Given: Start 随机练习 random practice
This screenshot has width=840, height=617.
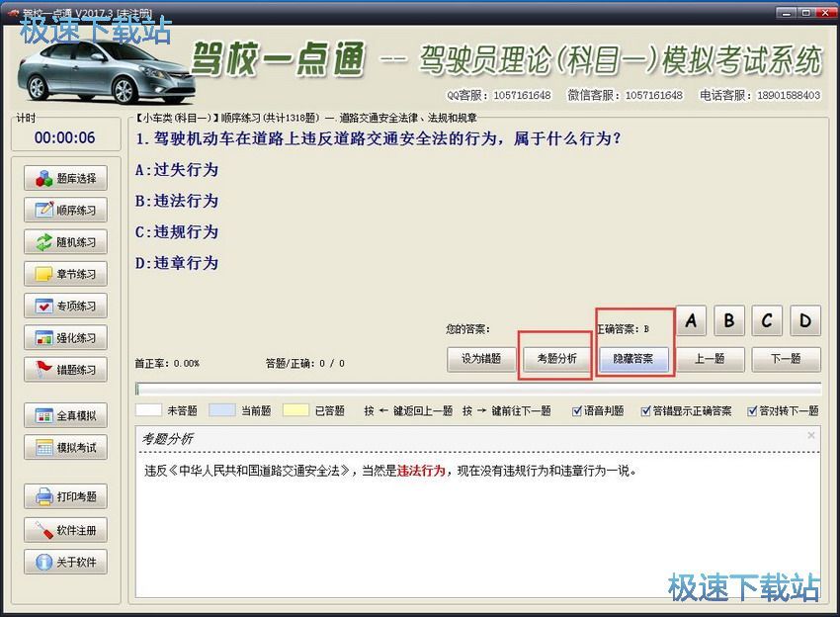Looking at the screenshot, I should pos(65,242).
